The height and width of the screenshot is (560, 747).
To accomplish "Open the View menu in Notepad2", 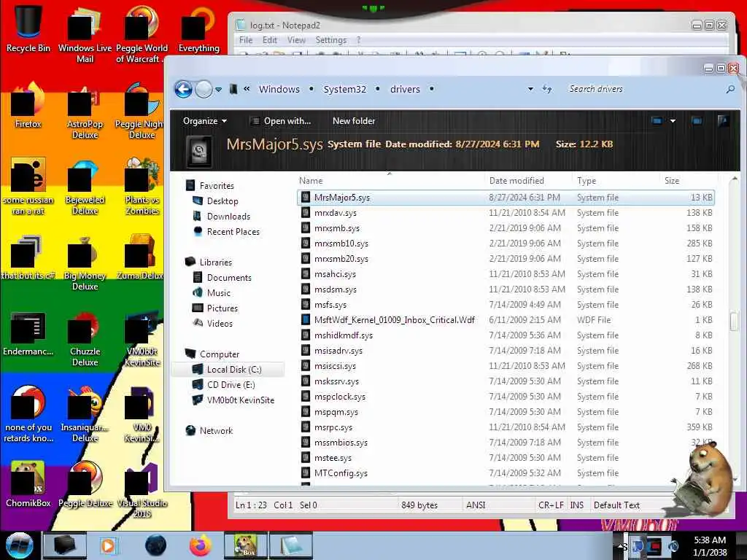I will [x=296, y=40].
